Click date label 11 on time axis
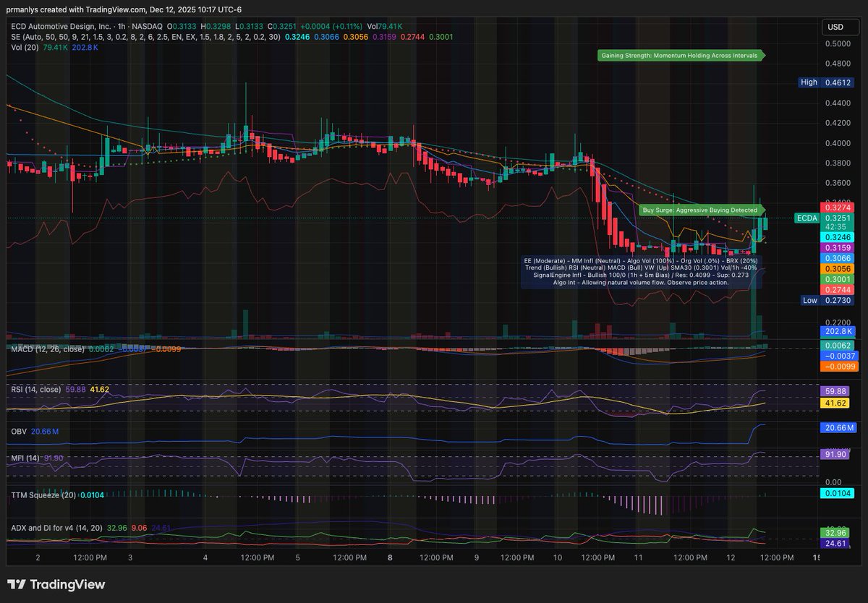The height and width of the screenshot is (603, 868). [x=639, y=558]
